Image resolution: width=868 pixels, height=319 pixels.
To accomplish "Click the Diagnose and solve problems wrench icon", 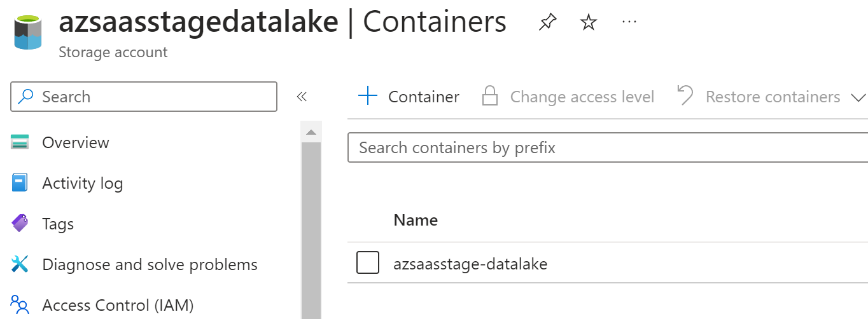I will [20, 264].
